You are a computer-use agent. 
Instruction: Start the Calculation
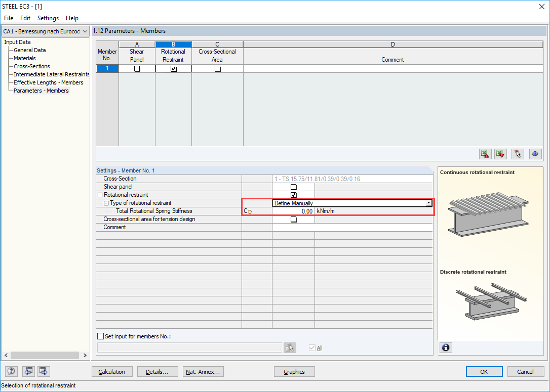point(112,371)
